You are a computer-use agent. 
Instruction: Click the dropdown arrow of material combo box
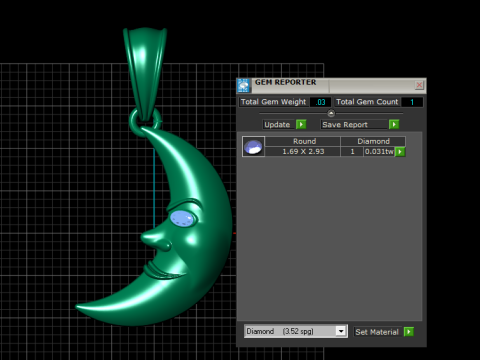341,331
